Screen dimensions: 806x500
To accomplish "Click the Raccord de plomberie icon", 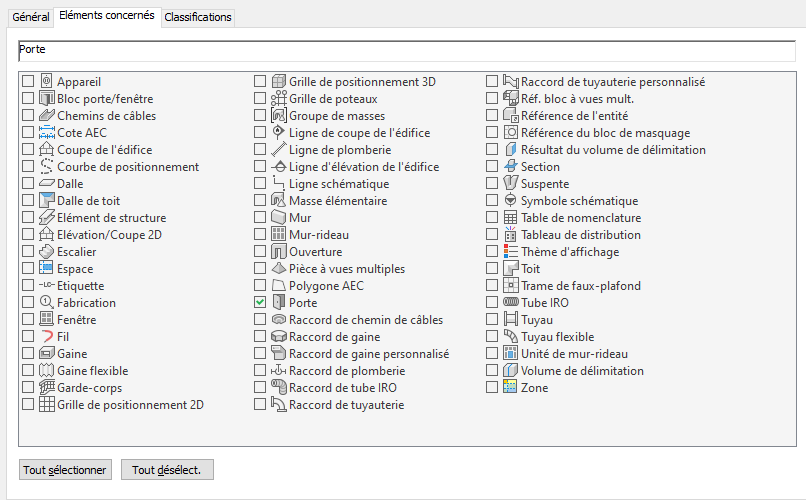I will coord(278,371).
